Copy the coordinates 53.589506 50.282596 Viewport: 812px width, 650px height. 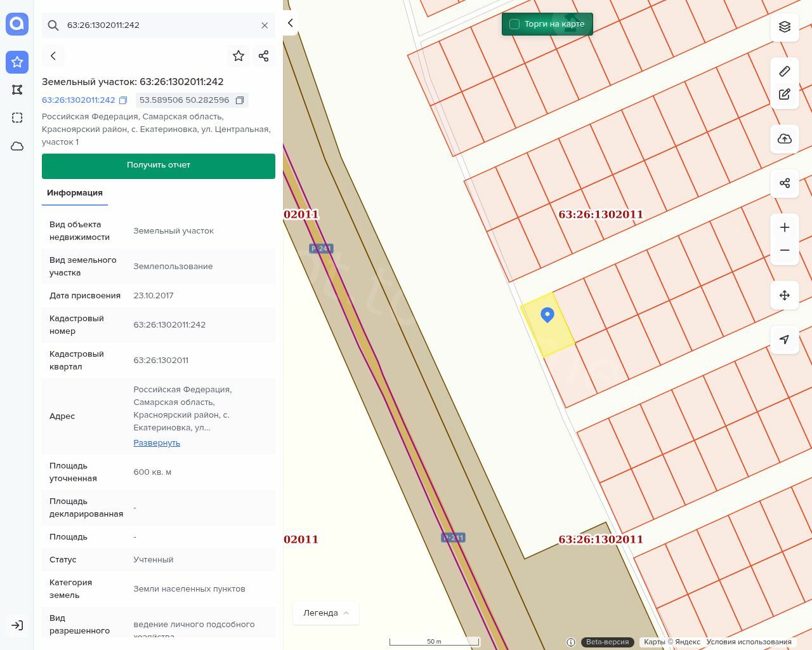coord(240,100)
